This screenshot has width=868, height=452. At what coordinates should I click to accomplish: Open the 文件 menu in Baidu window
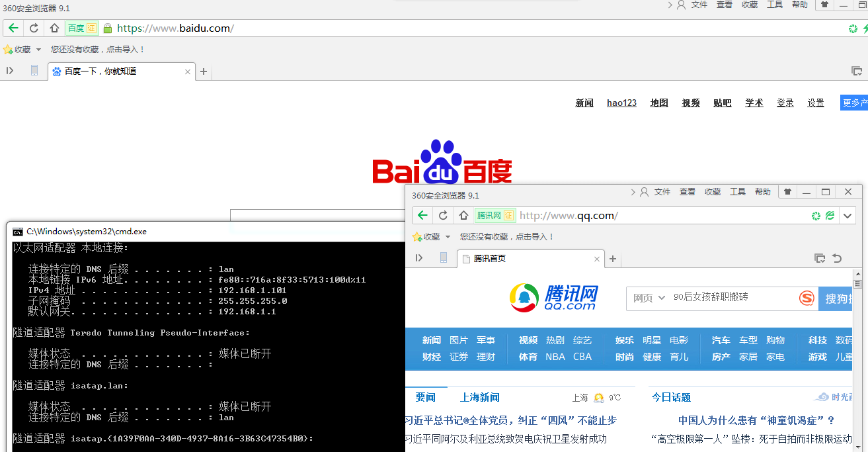(x=699, y=5)
